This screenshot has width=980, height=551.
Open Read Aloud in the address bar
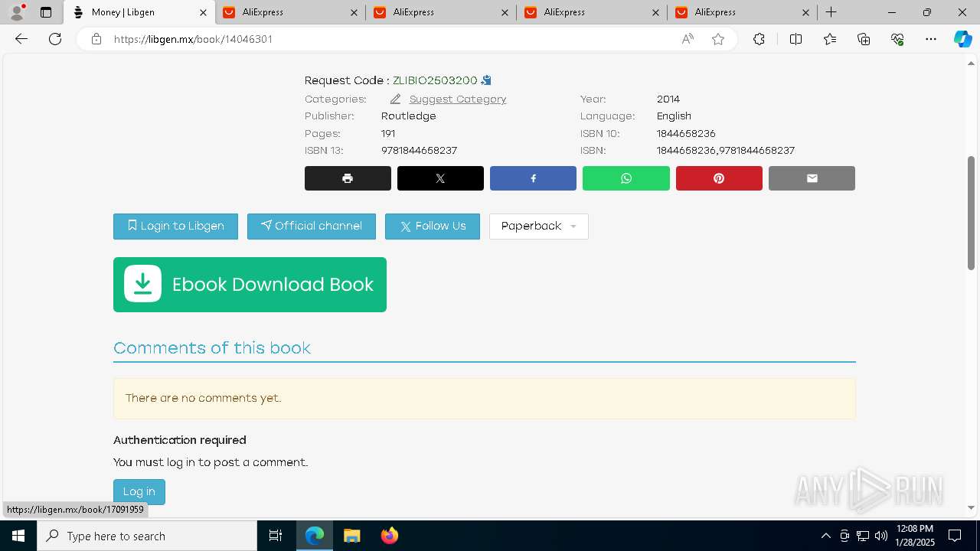click(688, 39)
